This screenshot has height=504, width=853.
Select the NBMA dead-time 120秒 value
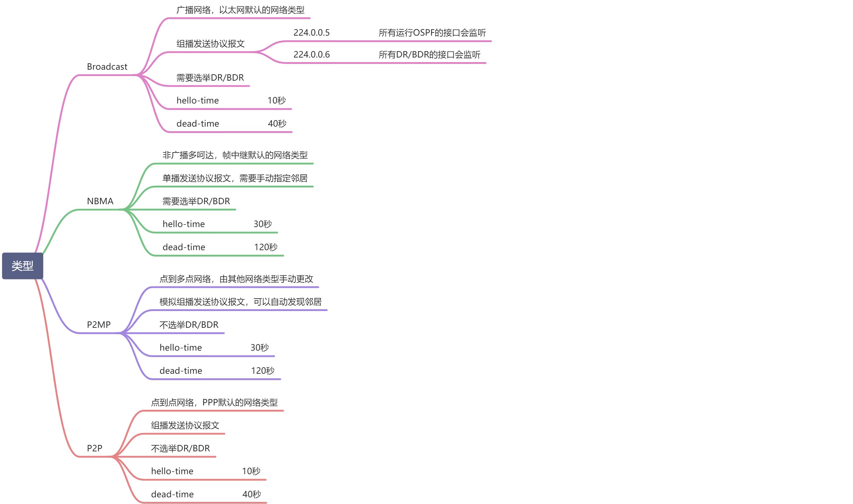click(266, 247)
